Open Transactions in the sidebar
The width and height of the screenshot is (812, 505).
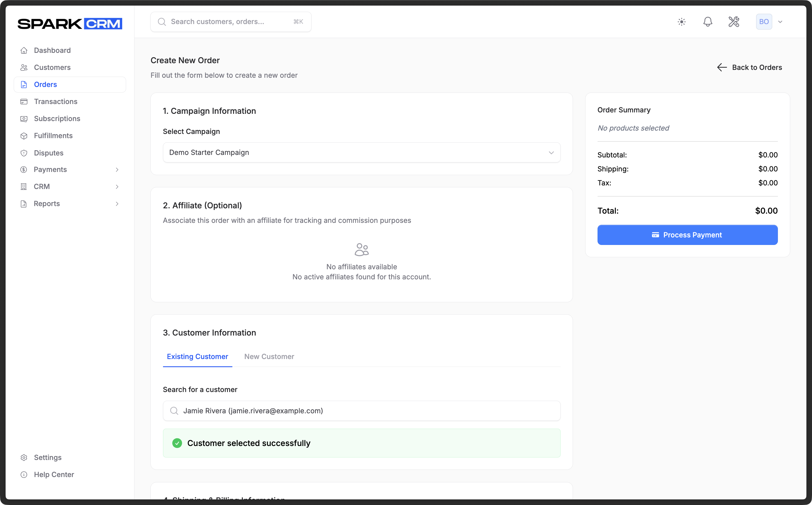click(70, 102)
